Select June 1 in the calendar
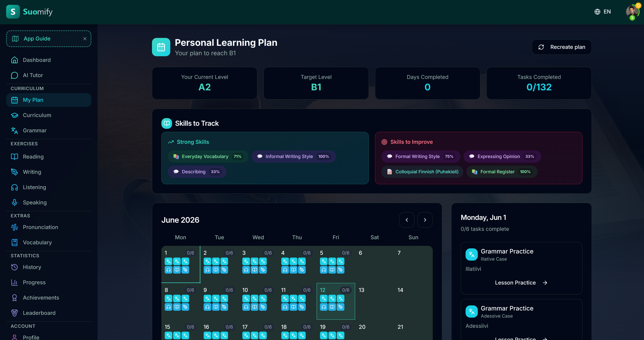The height and width of the screenshot is (340, 644). pyautogui.click(x=181, y=264)
